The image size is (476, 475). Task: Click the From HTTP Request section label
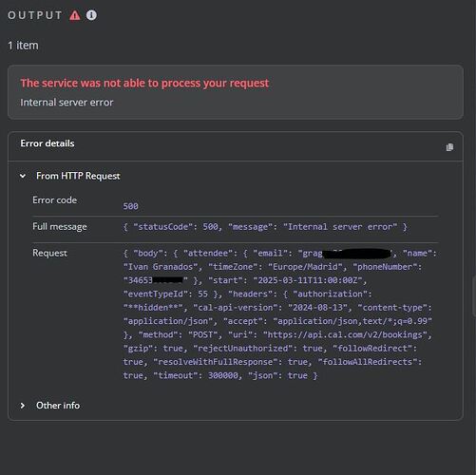[x=78, y=176]
